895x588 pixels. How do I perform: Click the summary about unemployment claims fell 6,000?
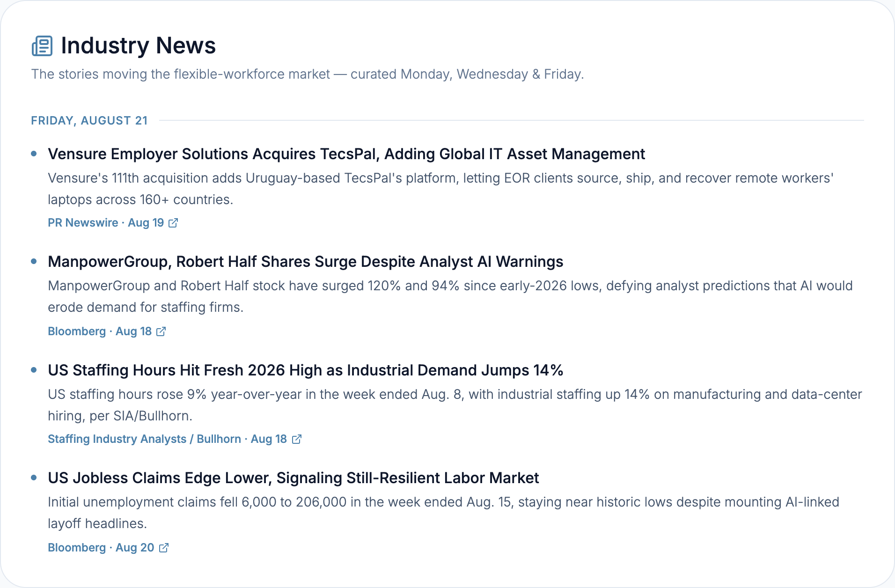(443, 513)
